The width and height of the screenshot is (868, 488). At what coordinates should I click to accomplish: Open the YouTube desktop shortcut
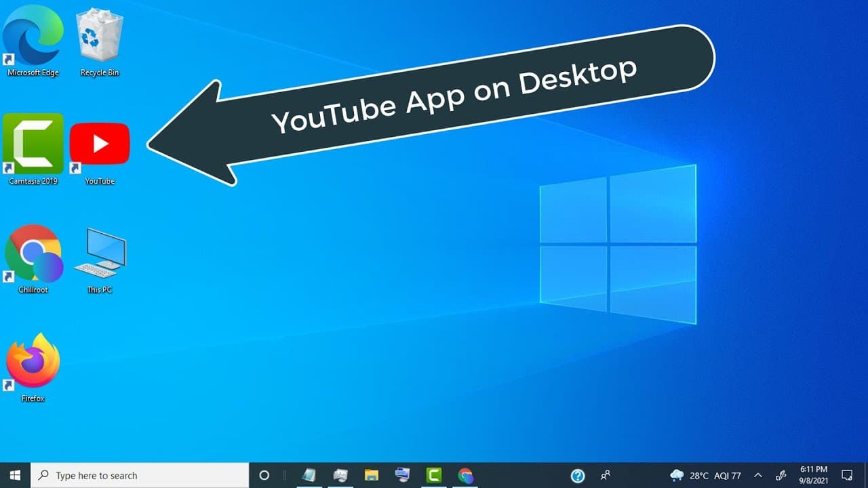click(100, 150)
